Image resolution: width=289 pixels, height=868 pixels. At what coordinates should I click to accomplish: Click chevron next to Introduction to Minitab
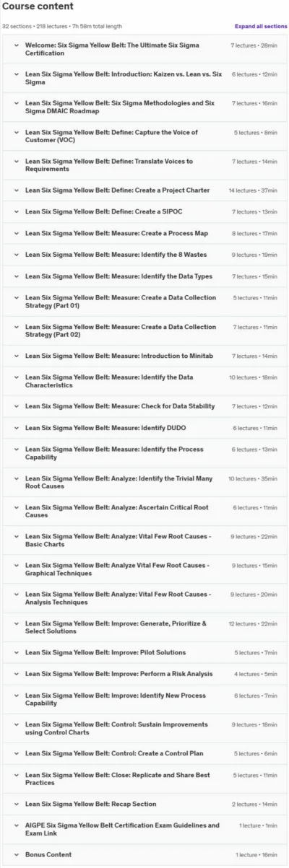tap(17, 356)
